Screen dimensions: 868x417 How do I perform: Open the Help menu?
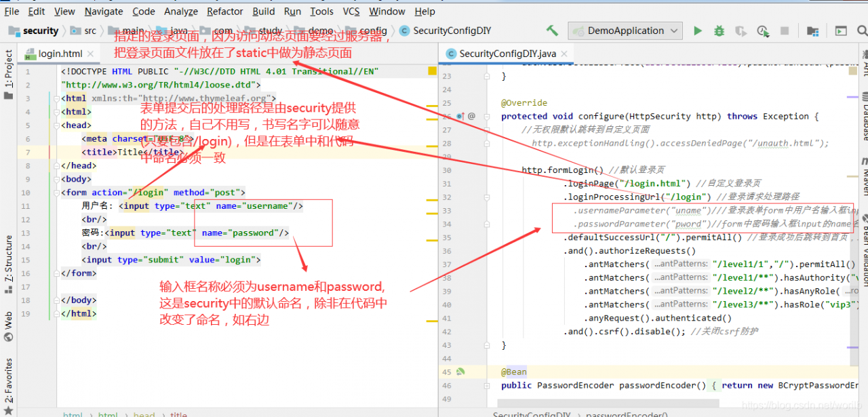(425, 11)
